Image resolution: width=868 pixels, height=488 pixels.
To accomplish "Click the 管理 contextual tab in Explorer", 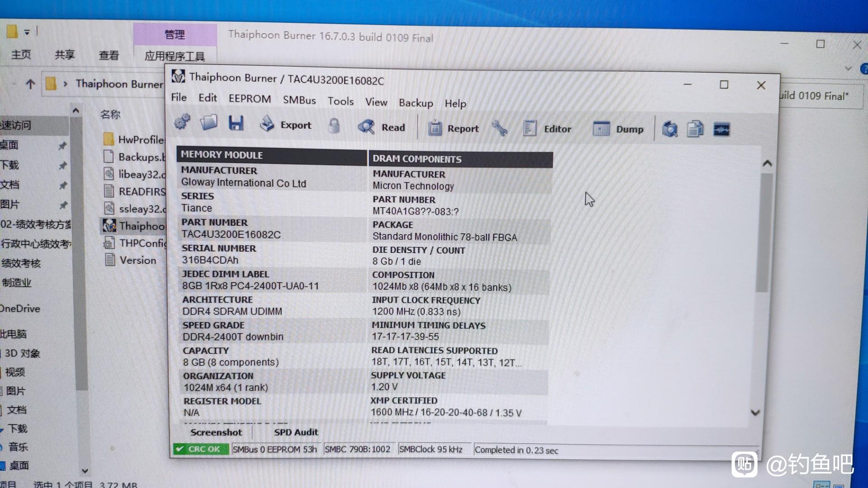I will [x=175, y=34].
